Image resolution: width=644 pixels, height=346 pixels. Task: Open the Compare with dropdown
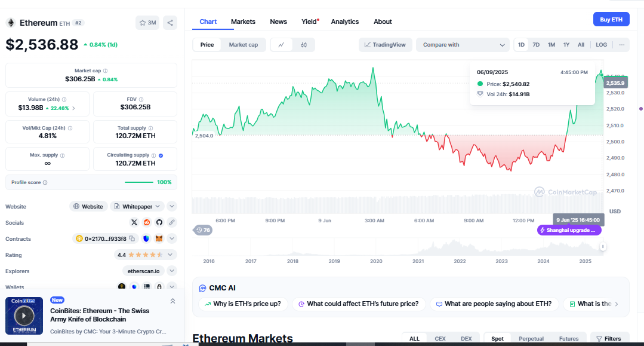[x=463, y=45]
